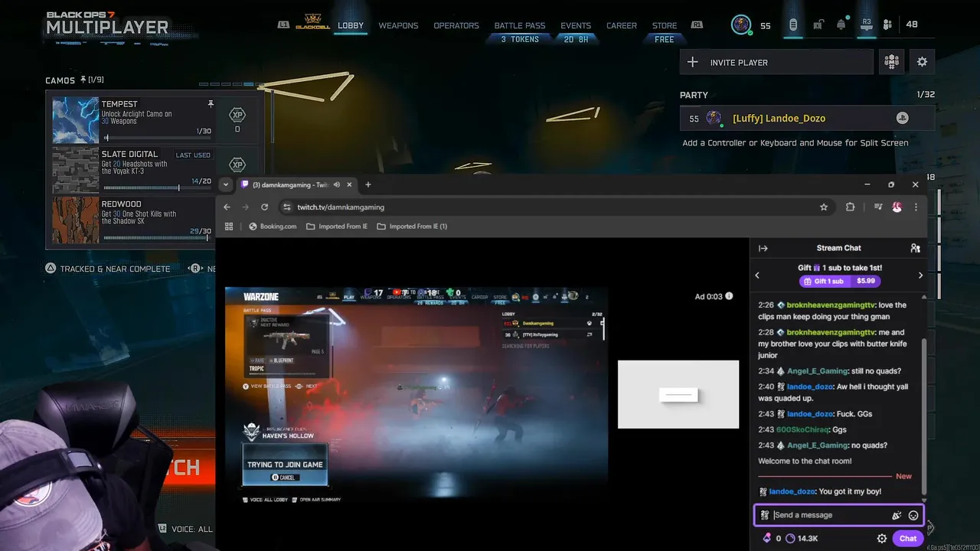Open the game notifications bell
980x551 pixels.
tap(841, 25)
